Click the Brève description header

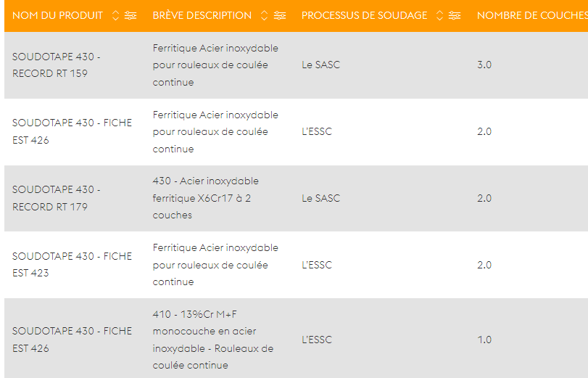202,15
